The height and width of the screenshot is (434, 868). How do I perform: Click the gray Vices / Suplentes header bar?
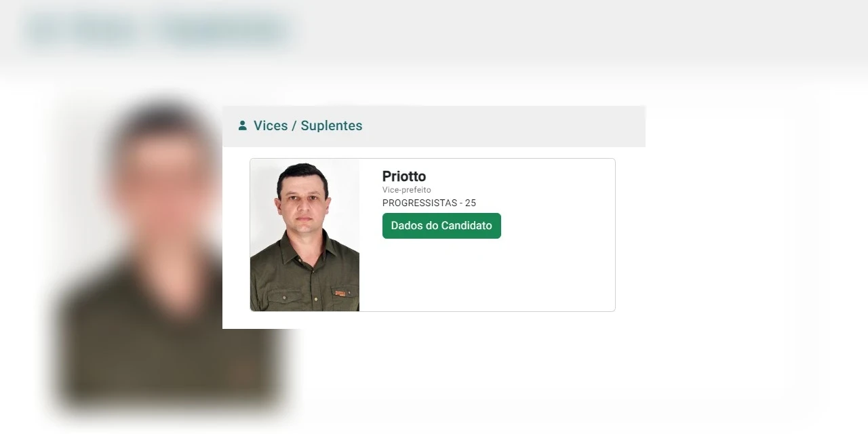(434, 126)
